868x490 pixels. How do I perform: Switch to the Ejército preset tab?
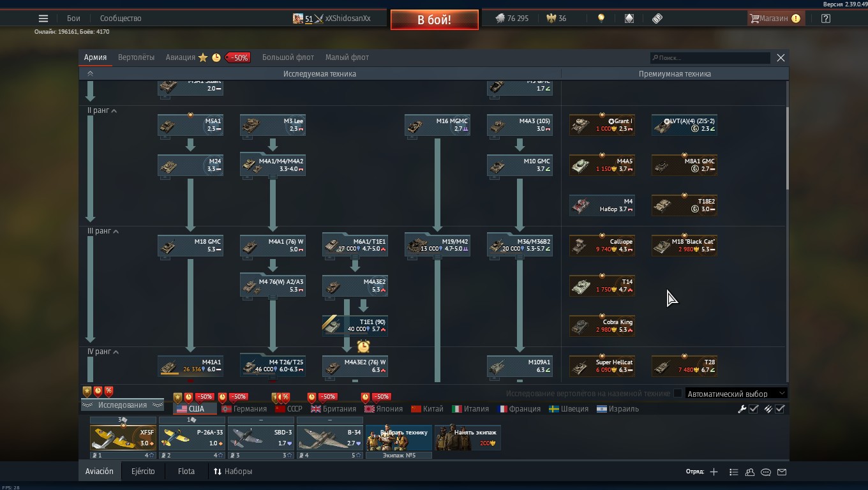click(x=143, y=471)
